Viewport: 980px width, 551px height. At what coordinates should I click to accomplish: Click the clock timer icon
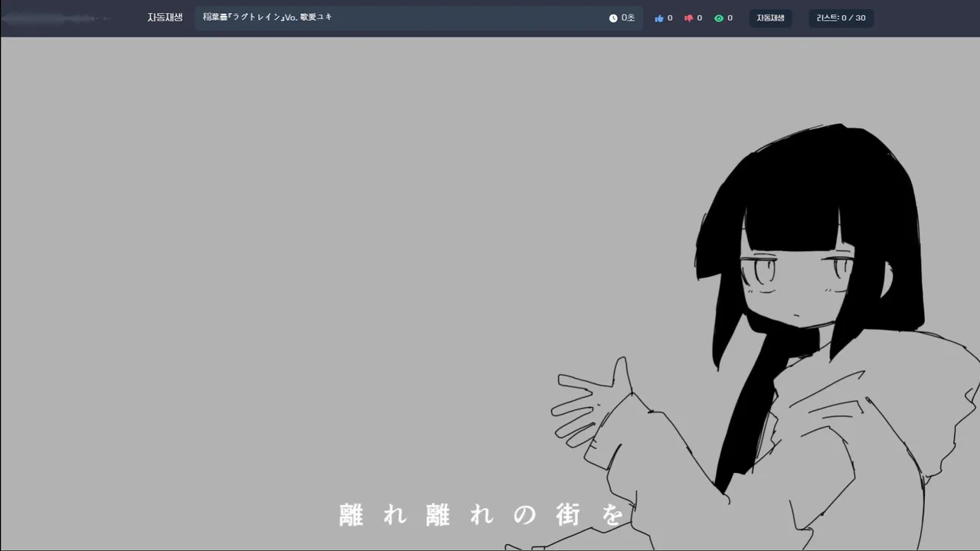[613, 18]
